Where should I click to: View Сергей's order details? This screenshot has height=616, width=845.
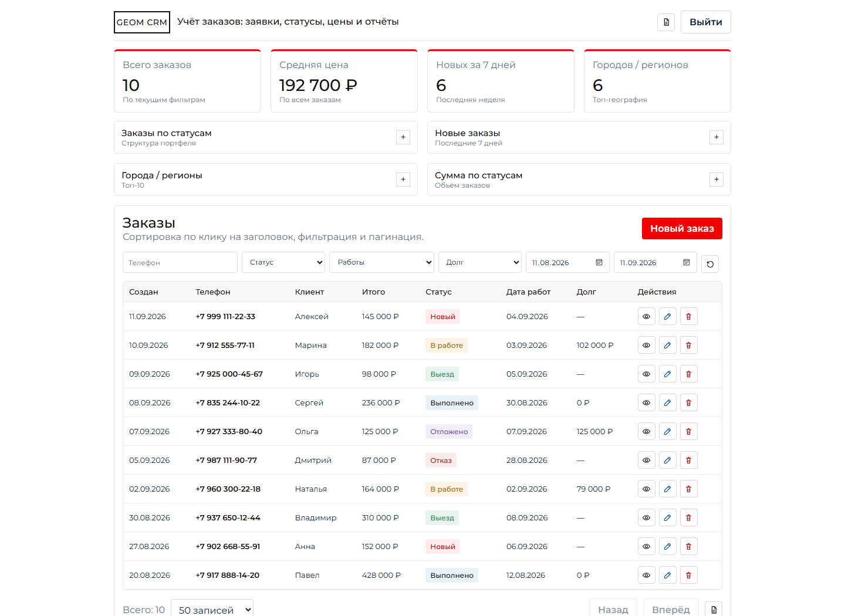point(647,402)
